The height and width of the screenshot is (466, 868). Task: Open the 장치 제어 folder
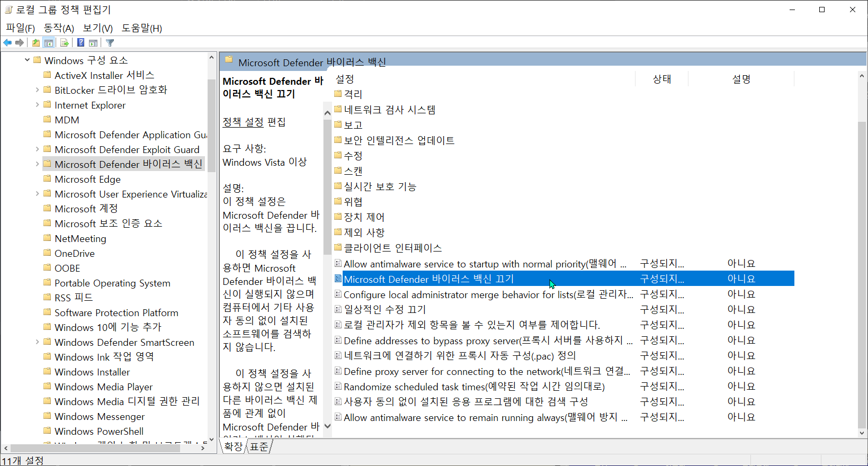pyautogui.click(x=360, y=217)
